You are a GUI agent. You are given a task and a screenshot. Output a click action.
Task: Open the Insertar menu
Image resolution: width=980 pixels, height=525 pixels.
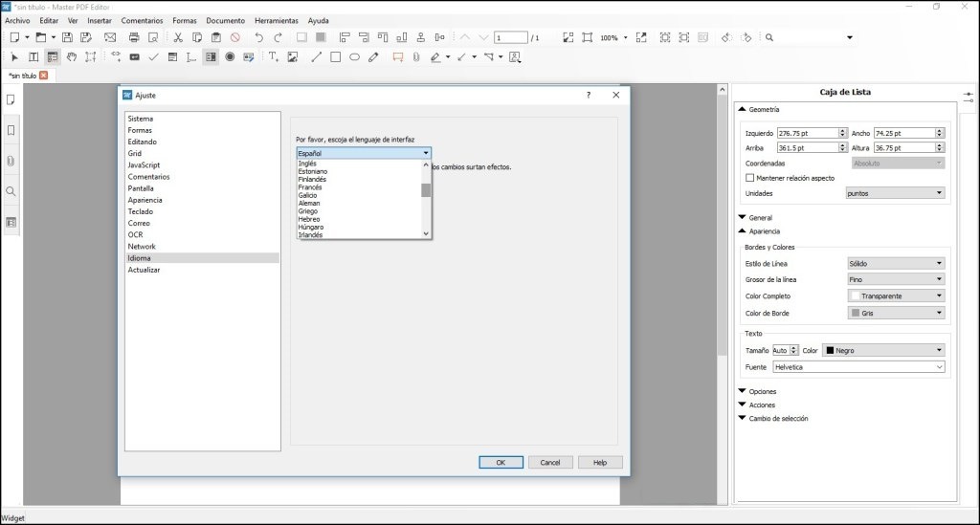[100, 21]
